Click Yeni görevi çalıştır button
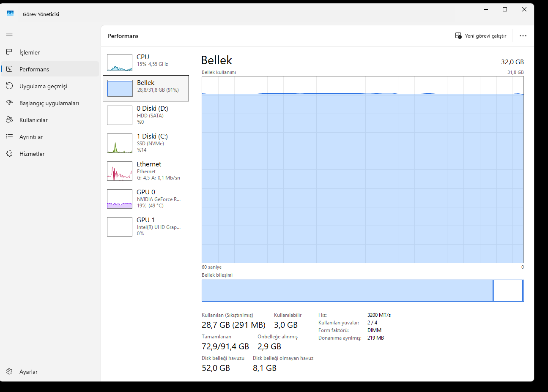The width and height of the screenshot is (548, 392). point(481,36)
